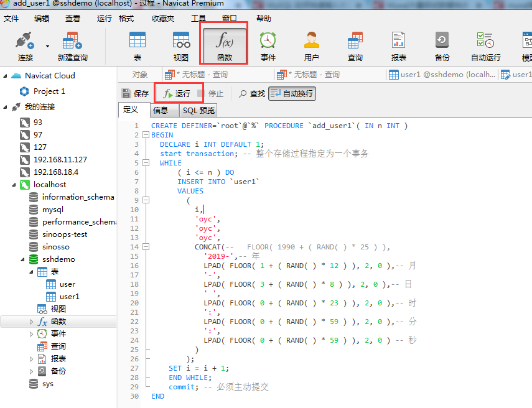Open the 收藏夹 favorites menu
The image size is (532, 408).
pyautogui.click(x=163, y=18)
